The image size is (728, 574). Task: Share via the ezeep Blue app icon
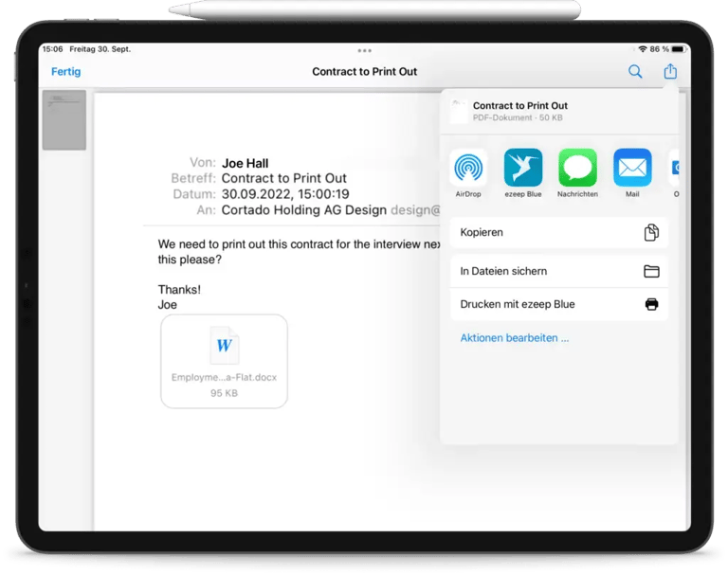pyautogui.click(x=523, y=168)
